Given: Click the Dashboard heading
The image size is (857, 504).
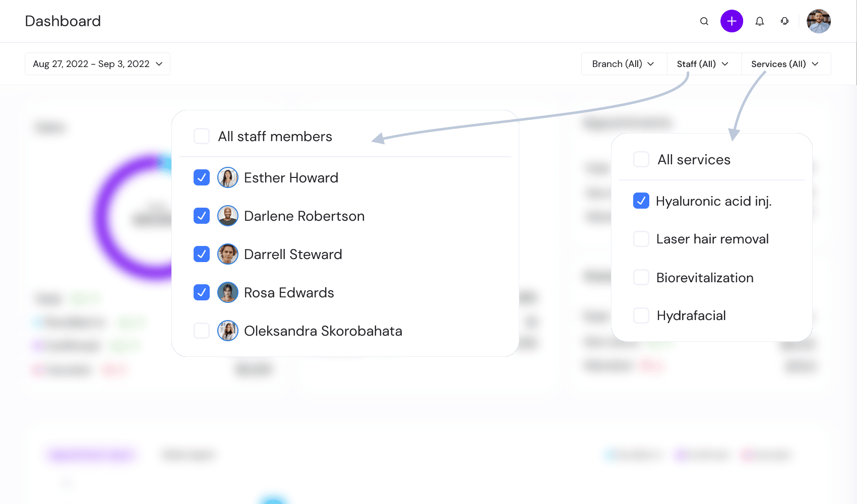Looking at the screenshot, I should (63, 21).
